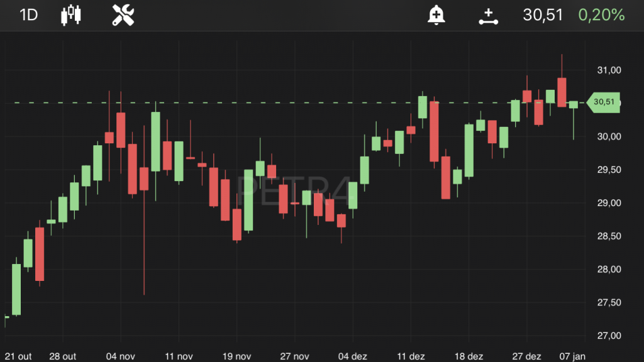This screenshot has height=362, width=644.
Task: Open the add line drawing tool icon
Action: click(x=488, y=16)
